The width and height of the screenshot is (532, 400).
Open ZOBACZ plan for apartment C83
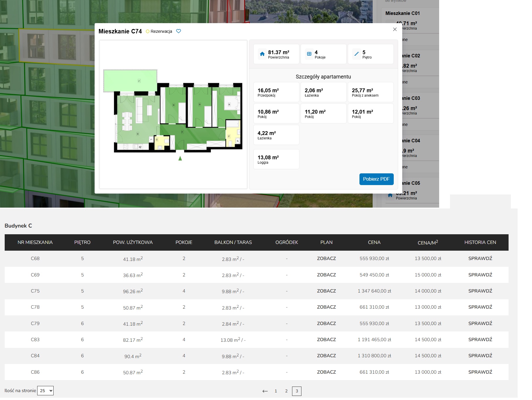(326, 340)
